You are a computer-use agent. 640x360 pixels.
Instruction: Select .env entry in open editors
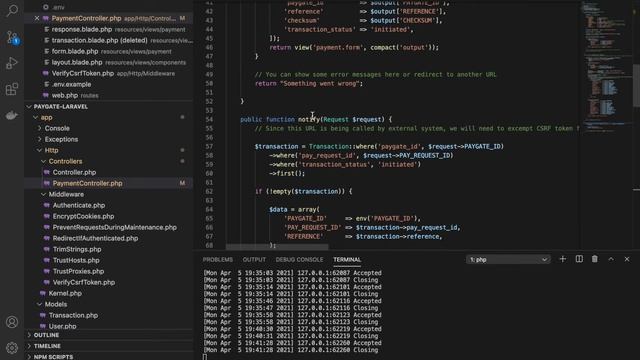coord(109,7)
